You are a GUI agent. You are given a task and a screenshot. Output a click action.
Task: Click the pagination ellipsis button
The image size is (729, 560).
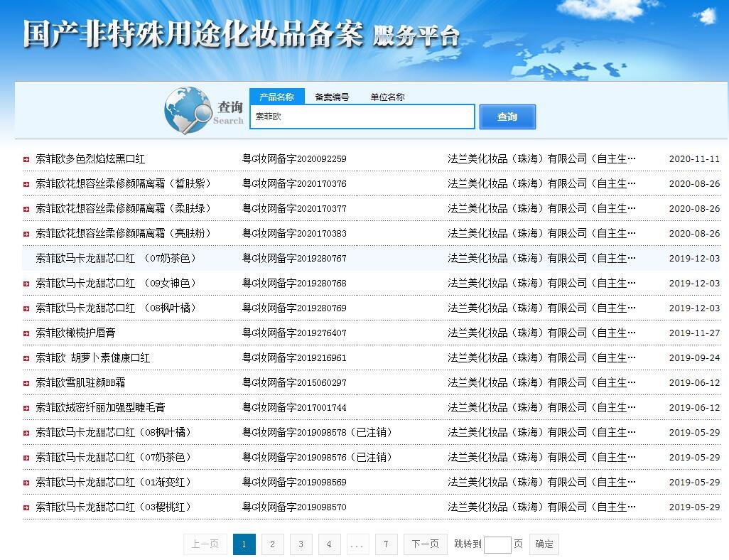[357, 544]
